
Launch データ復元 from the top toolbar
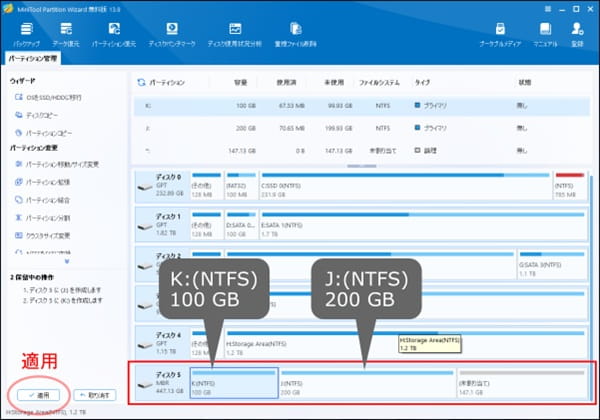66,35
